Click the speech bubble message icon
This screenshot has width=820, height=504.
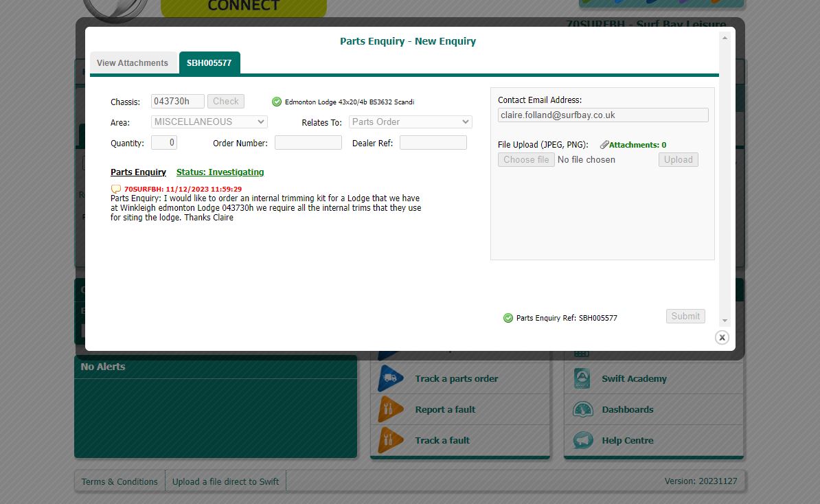click(x=115, y=189)
